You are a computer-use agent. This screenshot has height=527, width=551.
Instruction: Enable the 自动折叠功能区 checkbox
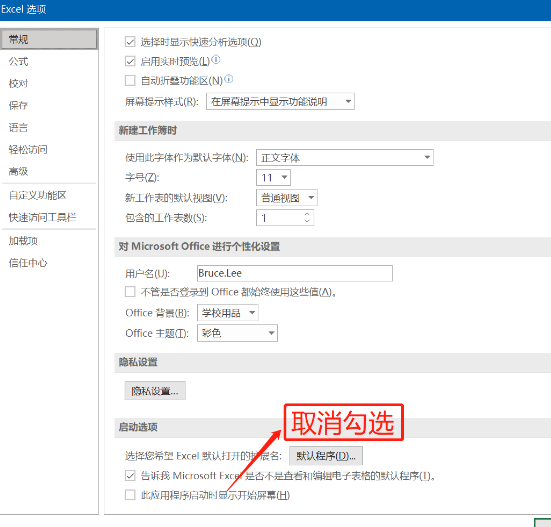click(130, 81)
